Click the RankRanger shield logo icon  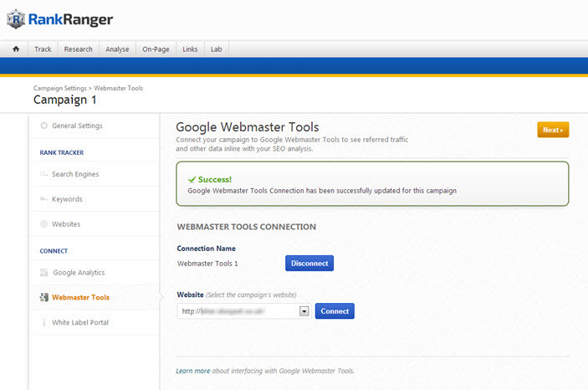(16, 19)
